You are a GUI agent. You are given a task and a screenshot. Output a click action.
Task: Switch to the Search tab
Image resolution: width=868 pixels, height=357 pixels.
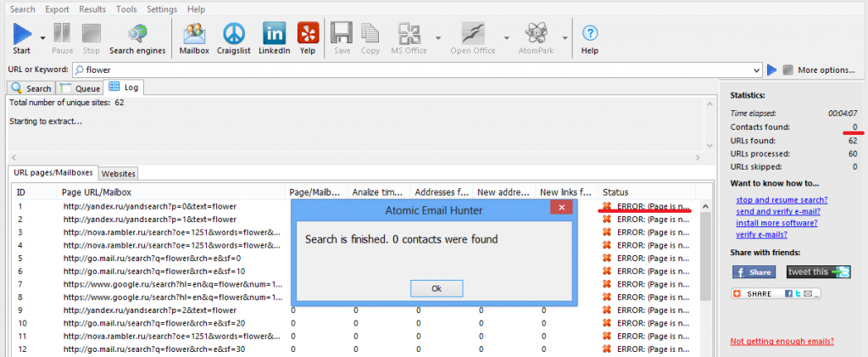[x=31, y=88]
